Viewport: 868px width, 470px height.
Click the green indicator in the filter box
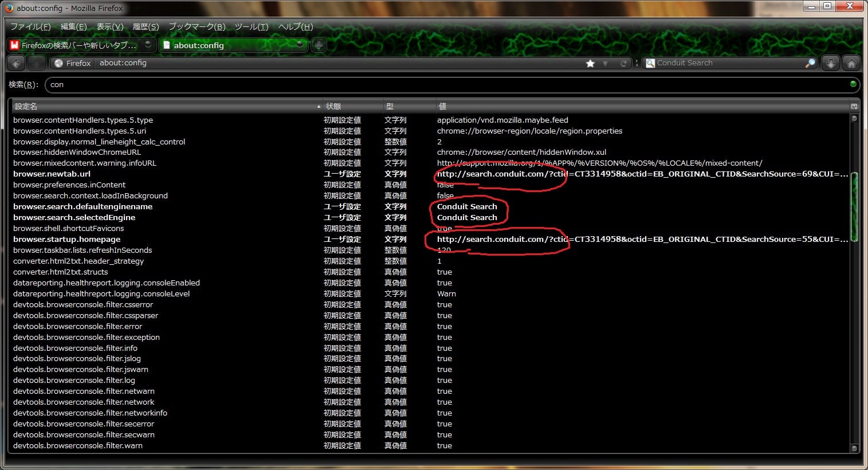click(x=853, y=84)
